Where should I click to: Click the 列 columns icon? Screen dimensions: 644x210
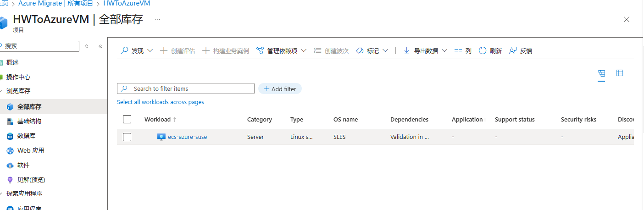coord(458,51)
